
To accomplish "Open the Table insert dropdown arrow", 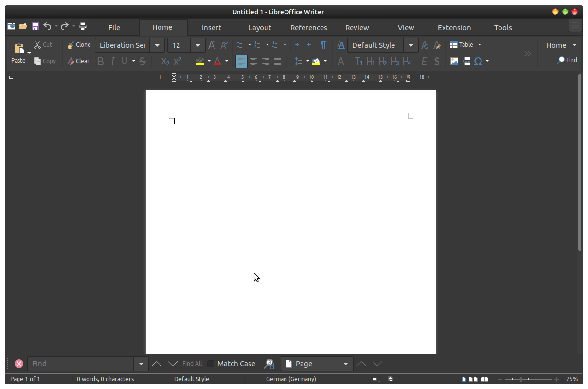I will (x=479, y=44).
